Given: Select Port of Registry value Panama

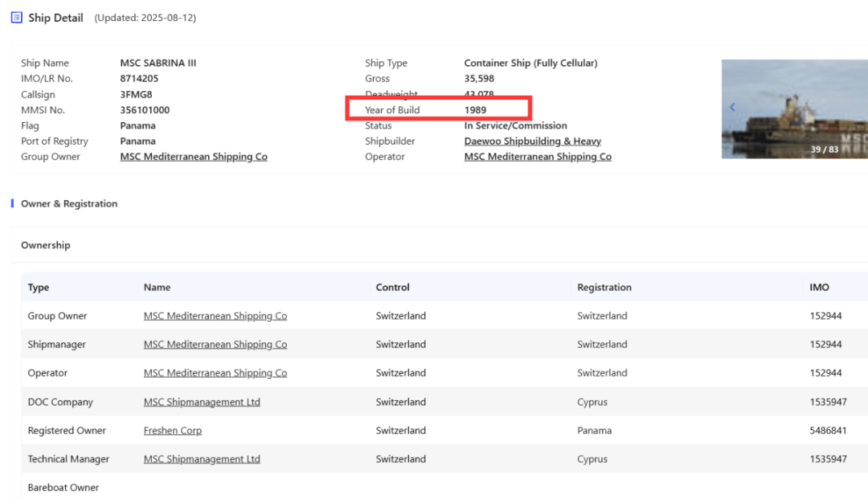Looking at the screenshot, I should point(138,141).
